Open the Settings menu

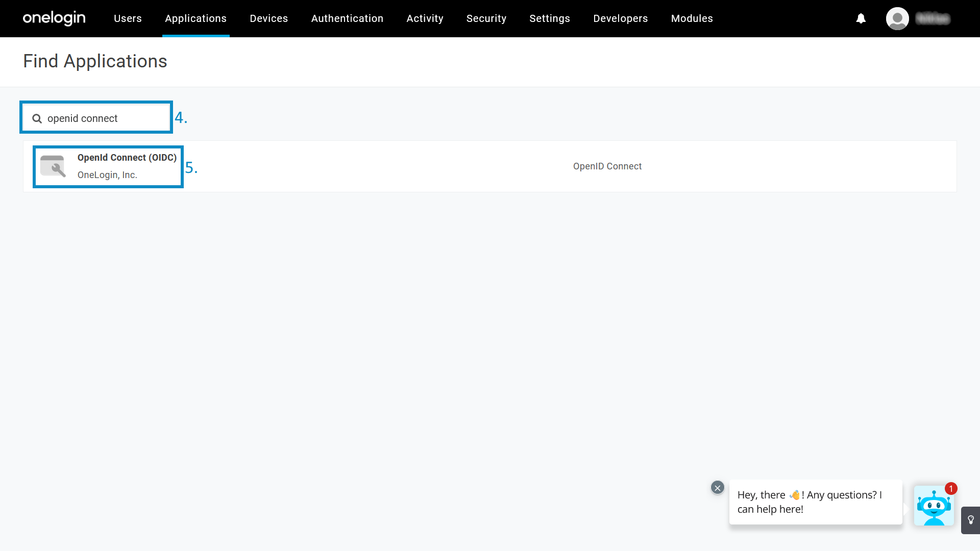pos(550,18)
